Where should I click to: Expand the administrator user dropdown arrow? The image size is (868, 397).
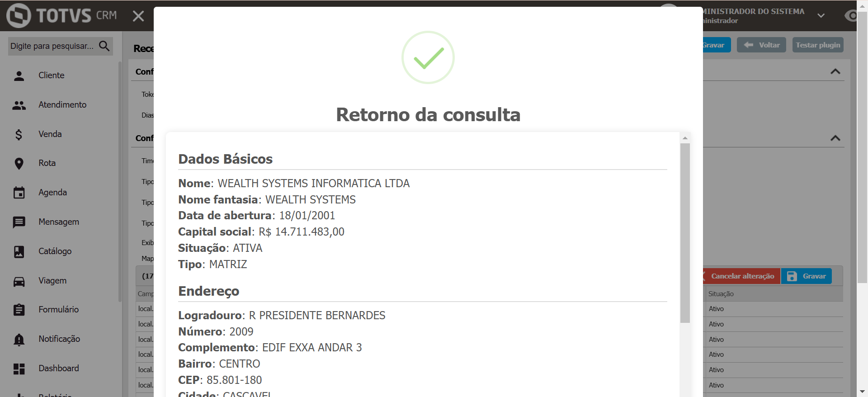click(x=821, y=16)
